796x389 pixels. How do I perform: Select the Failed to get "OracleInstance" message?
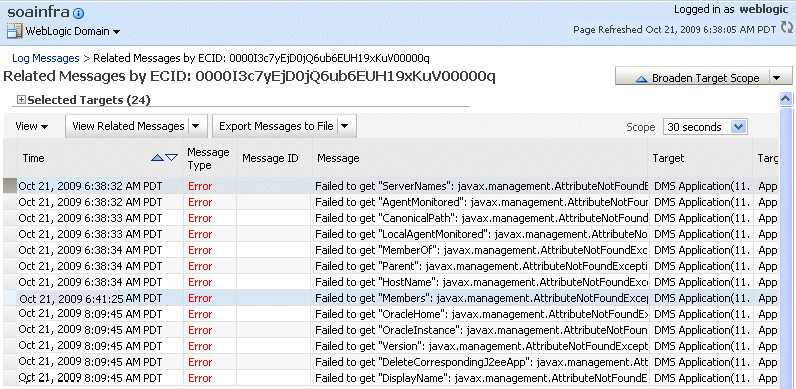tap(481, 330)
